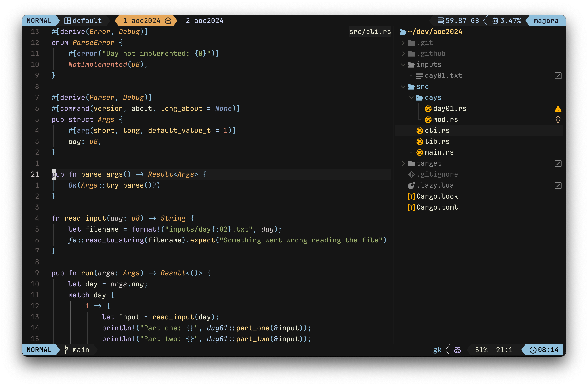Click the Rust icon next to cli.rs

[x=420, y=131]
